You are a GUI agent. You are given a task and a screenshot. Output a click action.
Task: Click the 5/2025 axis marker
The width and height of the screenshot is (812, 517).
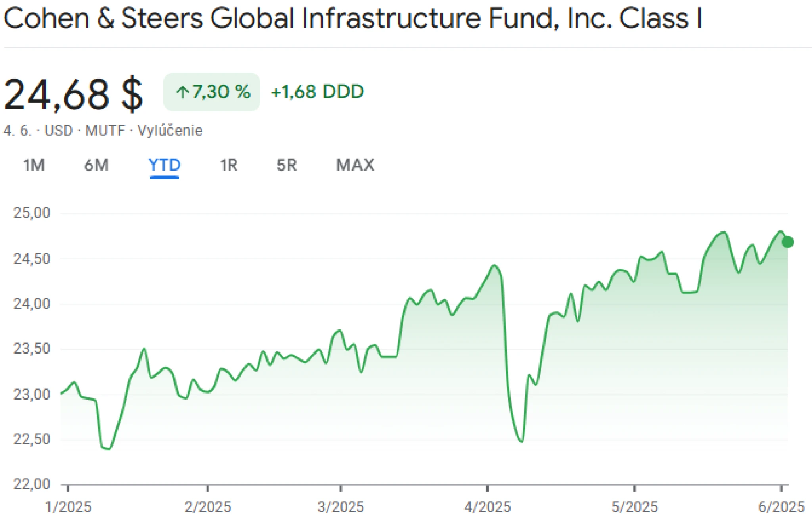point(634,507)
